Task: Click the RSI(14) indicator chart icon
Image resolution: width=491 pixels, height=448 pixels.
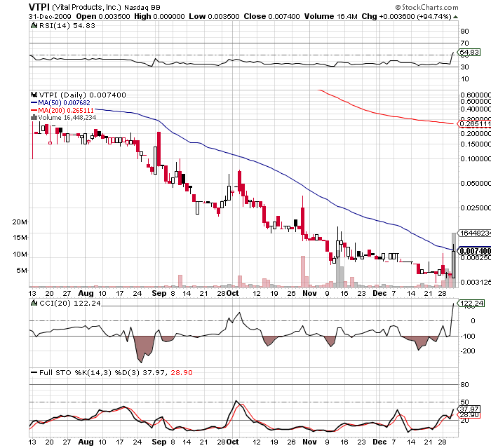Action: click(x=34, y=25)
